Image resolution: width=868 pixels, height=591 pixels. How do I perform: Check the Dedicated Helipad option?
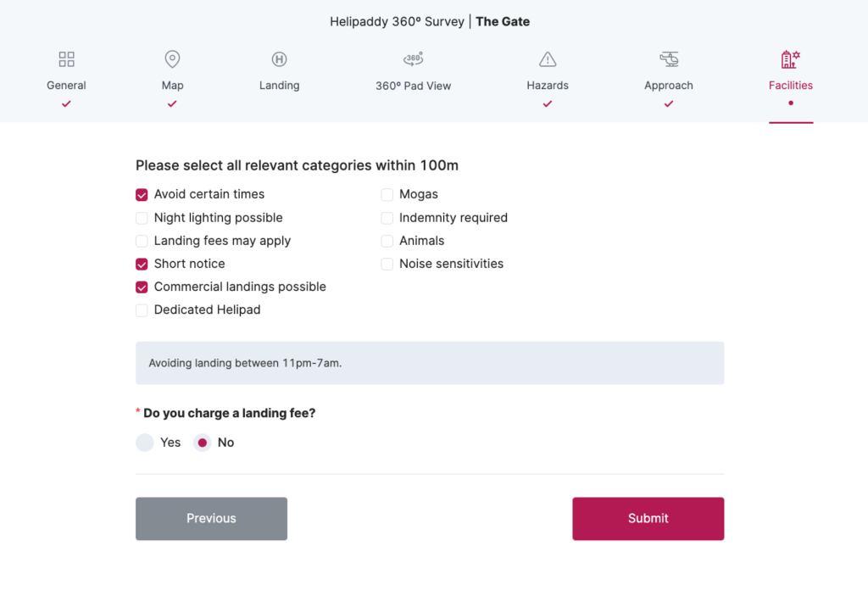[x=142, y=310]
